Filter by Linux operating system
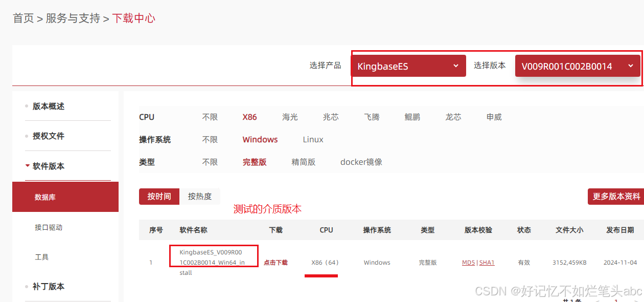This screenshot has width=644, height=302. (x=312, y=139)
